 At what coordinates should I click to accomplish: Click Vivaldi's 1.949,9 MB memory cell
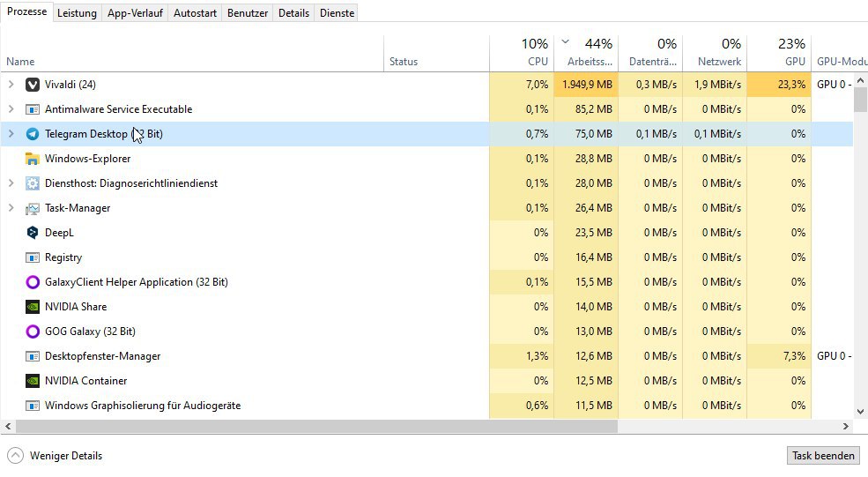pyautogui.click(x=586, y=85)
